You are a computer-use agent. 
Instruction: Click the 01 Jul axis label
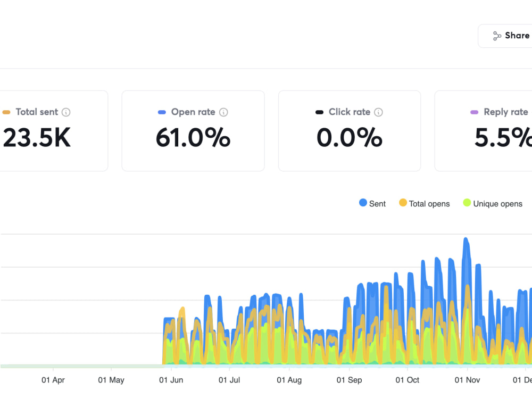point(229,380)
